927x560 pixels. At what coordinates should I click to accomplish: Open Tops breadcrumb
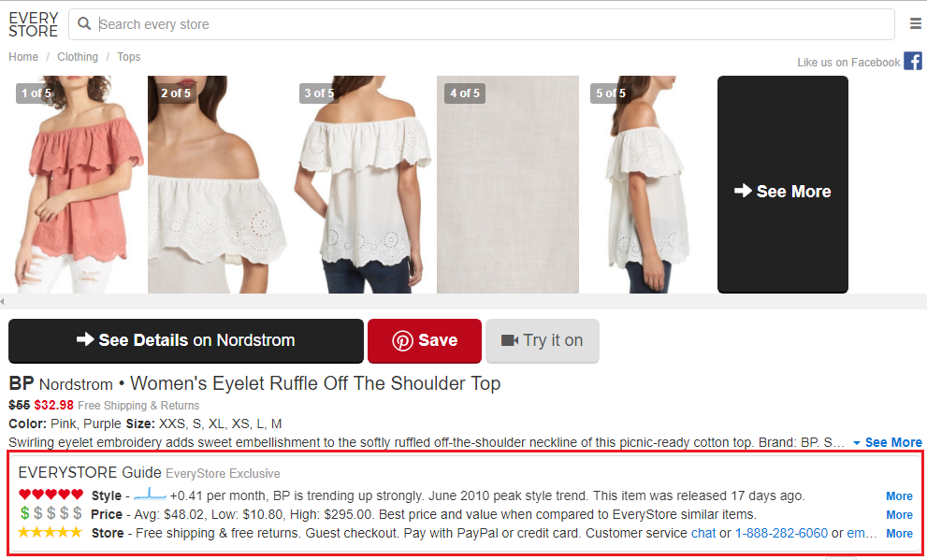128,57
